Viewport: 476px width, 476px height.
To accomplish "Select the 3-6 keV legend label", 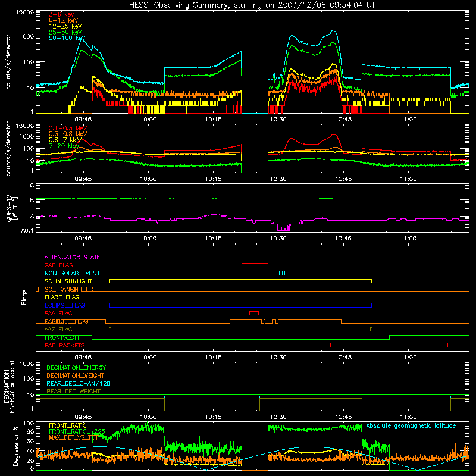I will point(62,14).
